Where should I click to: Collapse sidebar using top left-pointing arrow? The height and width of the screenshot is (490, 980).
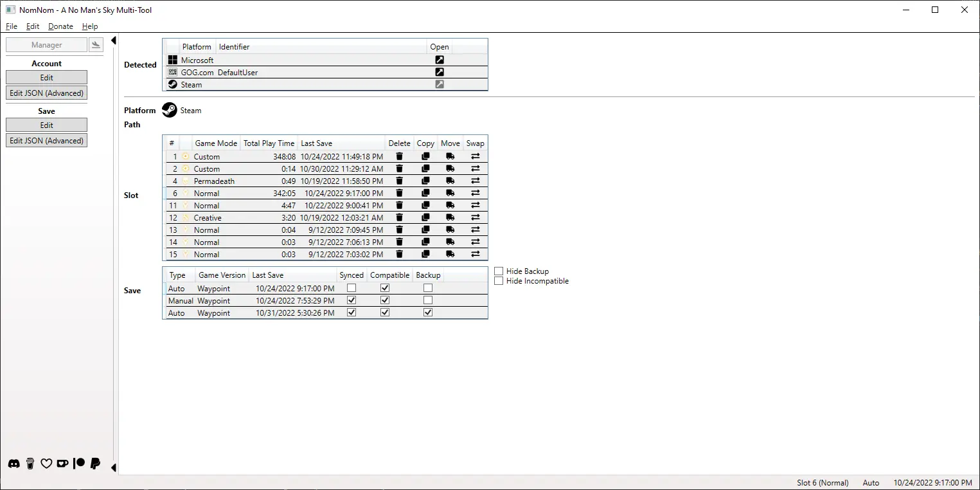point(114,41)
